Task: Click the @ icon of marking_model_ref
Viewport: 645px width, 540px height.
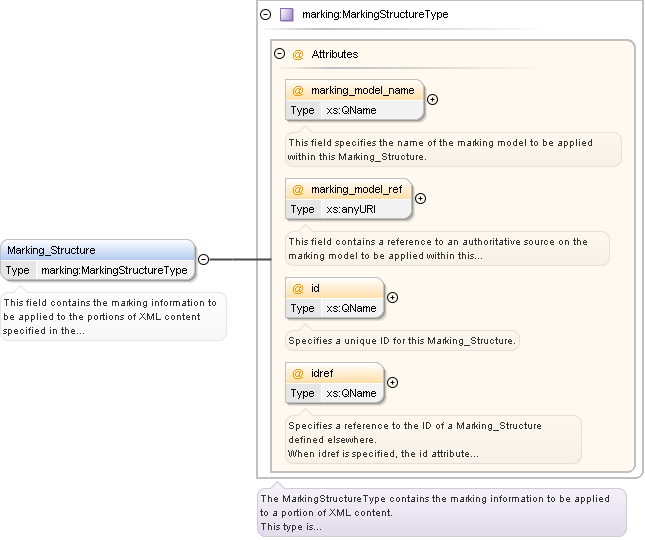Action: point(298,189)
